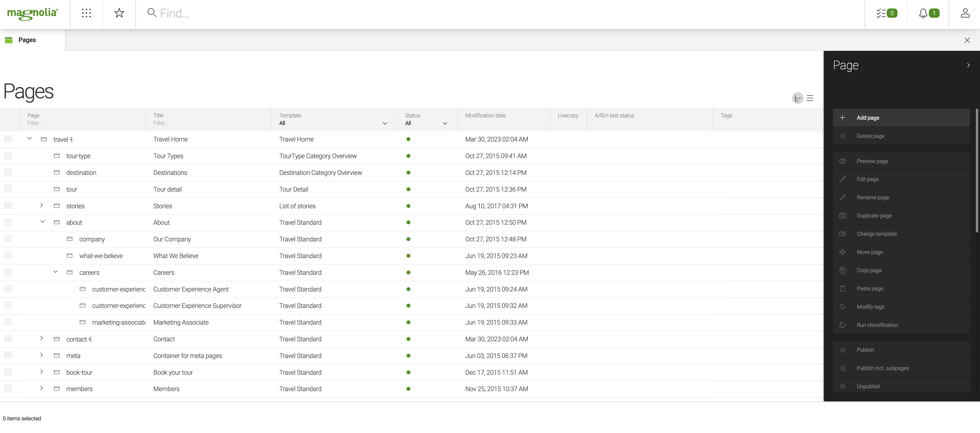Open the user profile icon
The width and height of the screenshot is (980, 433).
(x=965, y=13)
